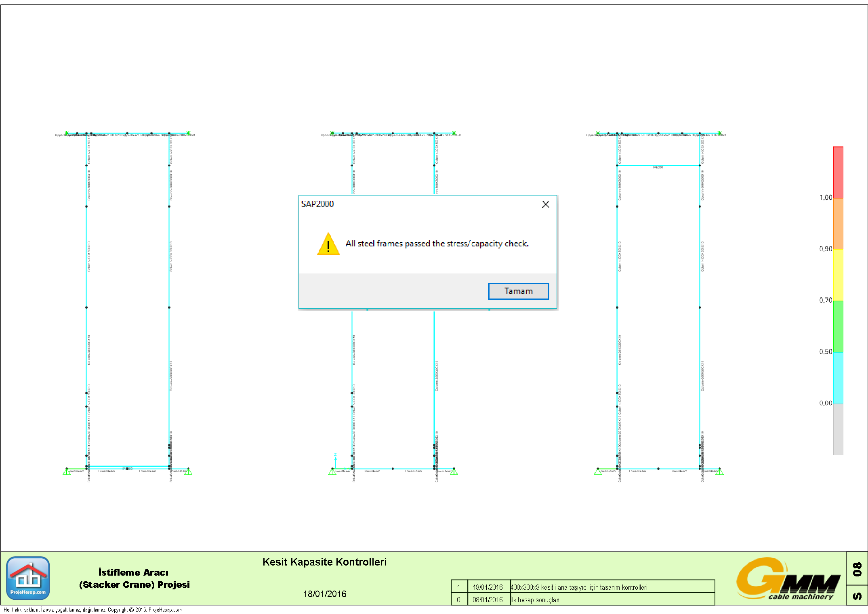Screen dimensions: 868x614
Task: Click the Tamam button in dialog
Action: click(x=518, y=291)
